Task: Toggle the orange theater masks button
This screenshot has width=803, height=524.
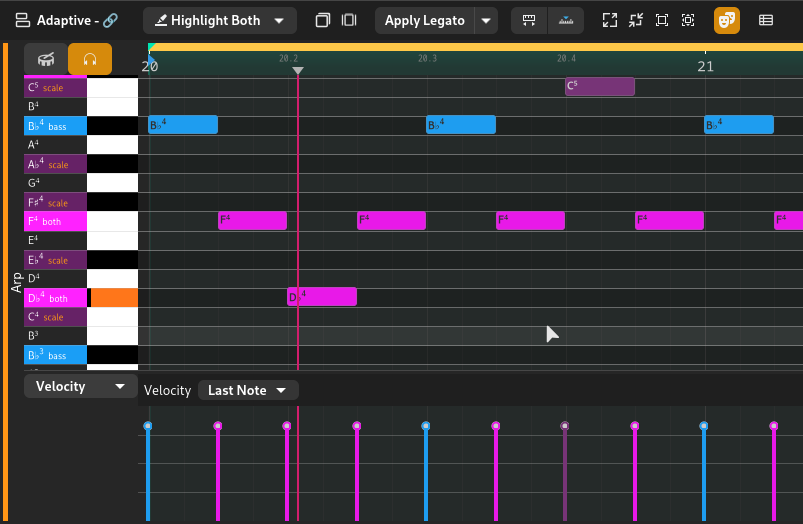Action: coord(727,20)
